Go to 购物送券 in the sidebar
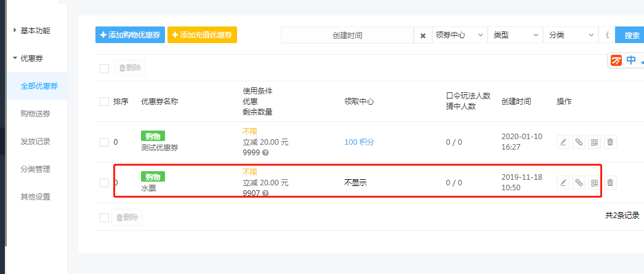Image resolution: width=644 pixels, height=274 pixels. [35, 114]
